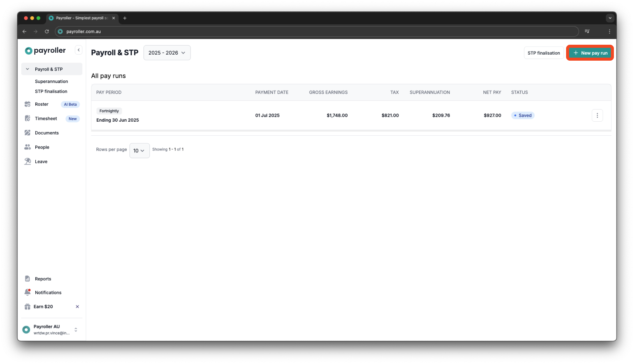Open the Notifications bell icon

point(28,292)
